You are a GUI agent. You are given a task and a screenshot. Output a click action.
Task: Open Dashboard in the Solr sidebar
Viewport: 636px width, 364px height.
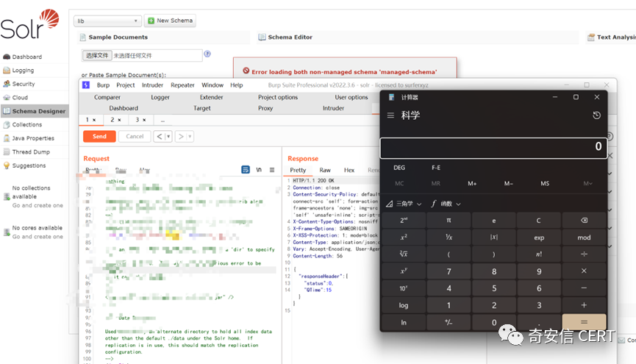coord(26,57)
